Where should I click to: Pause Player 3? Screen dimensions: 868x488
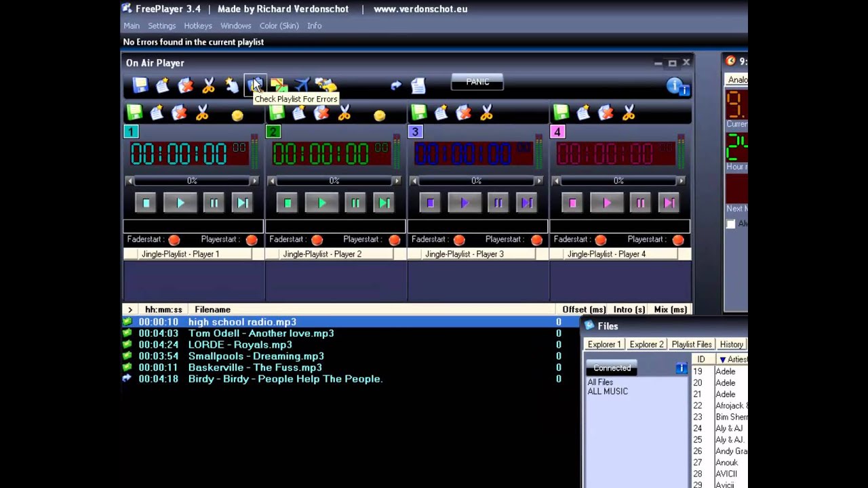[498, 203]
